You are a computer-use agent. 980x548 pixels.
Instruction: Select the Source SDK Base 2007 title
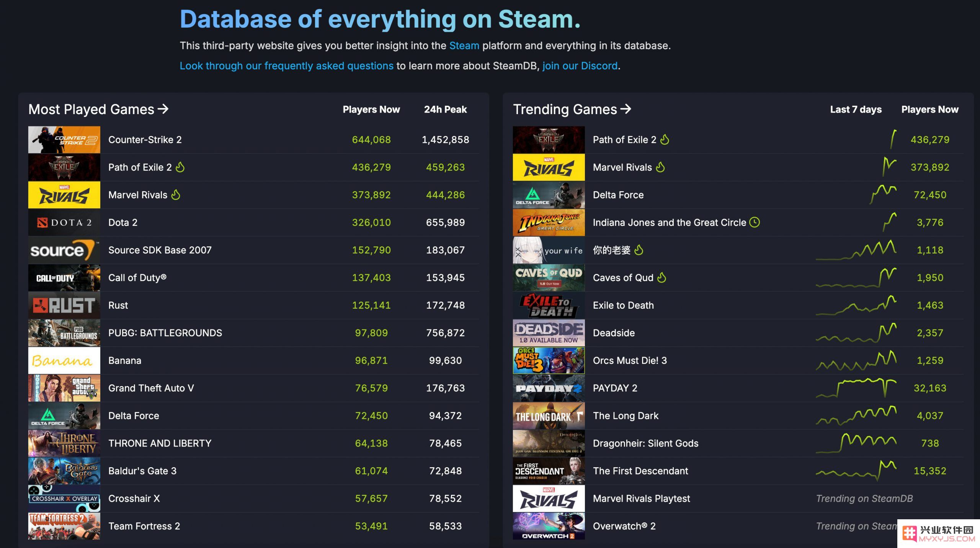point(160,250)
